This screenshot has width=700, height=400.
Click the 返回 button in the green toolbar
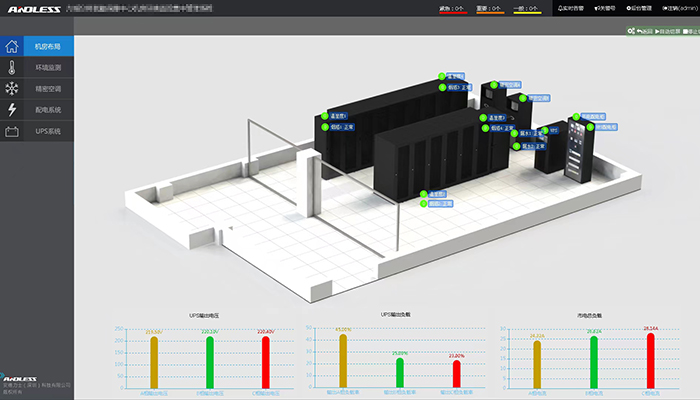coord(645,31)
